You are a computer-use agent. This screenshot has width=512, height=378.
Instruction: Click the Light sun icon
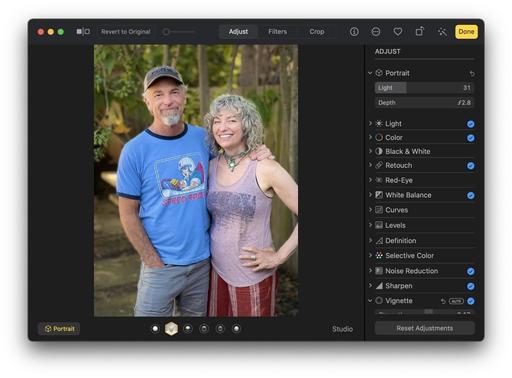[x=379, y=124]
